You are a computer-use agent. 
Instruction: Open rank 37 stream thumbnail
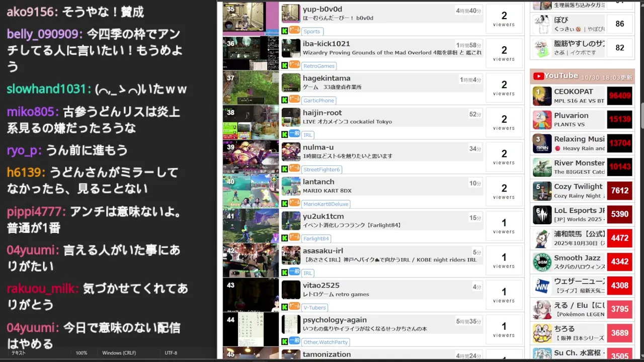251,87
